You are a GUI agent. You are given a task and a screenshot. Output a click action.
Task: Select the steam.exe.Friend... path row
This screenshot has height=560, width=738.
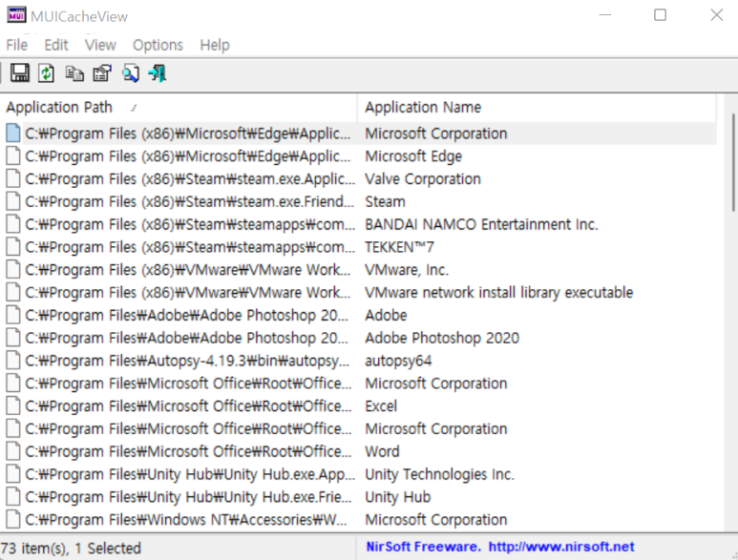click(x=189, y=201)
